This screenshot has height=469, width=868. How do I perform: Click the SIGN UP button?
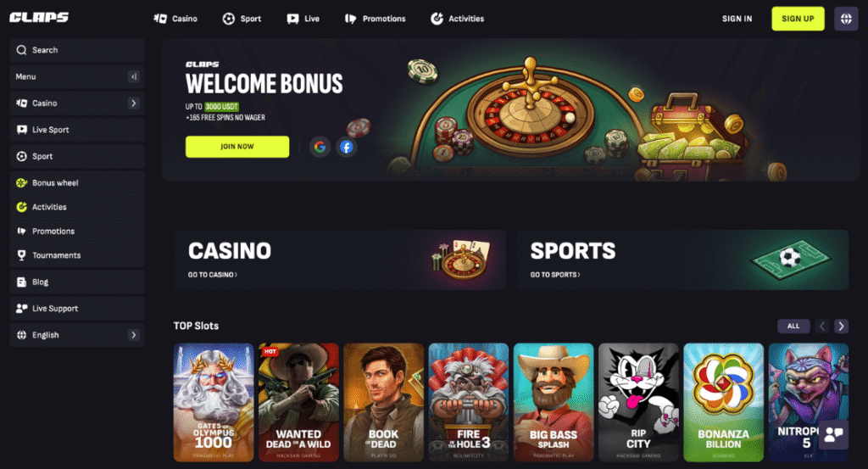click(x=798, y=19)
